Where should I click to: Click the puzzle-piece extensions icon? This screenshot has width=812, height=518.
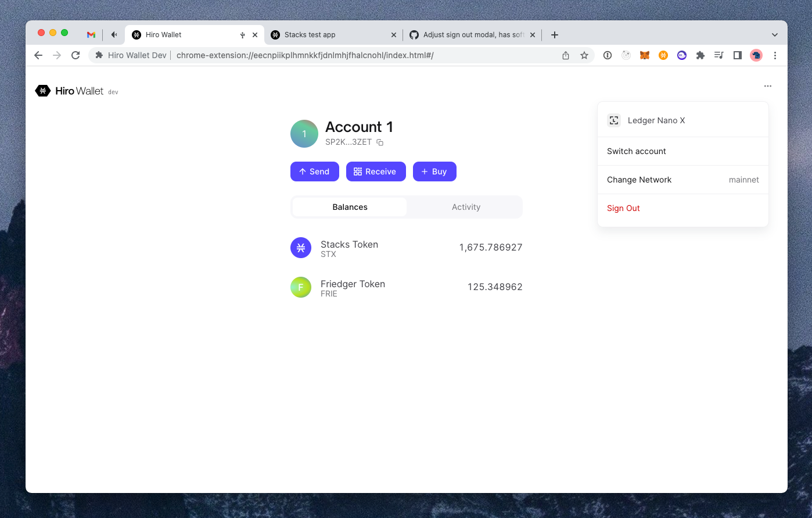click(x=700, y=55)
